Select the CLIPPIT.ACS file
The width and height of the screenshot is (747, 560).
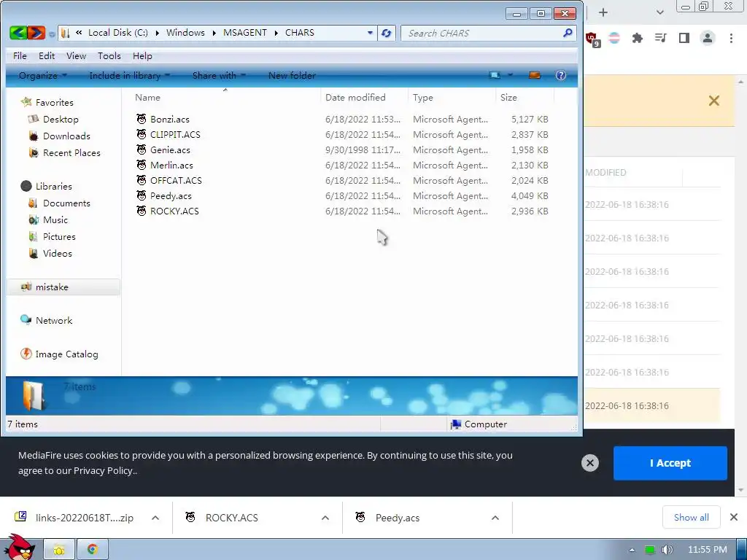coord(175,134)
